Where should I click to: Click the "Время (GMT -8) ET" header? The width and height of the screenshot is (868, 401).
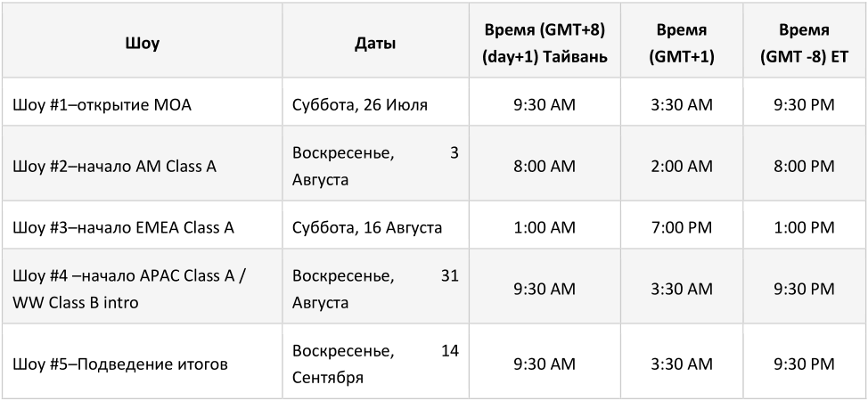tap(804, 44)
